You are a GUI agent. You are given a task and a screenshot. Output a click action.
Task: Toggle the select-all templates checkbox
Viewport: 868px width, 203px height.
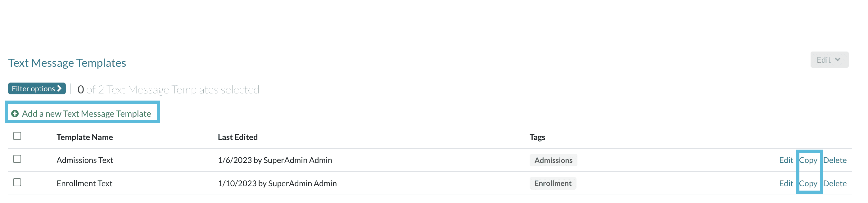coord(17,136)
